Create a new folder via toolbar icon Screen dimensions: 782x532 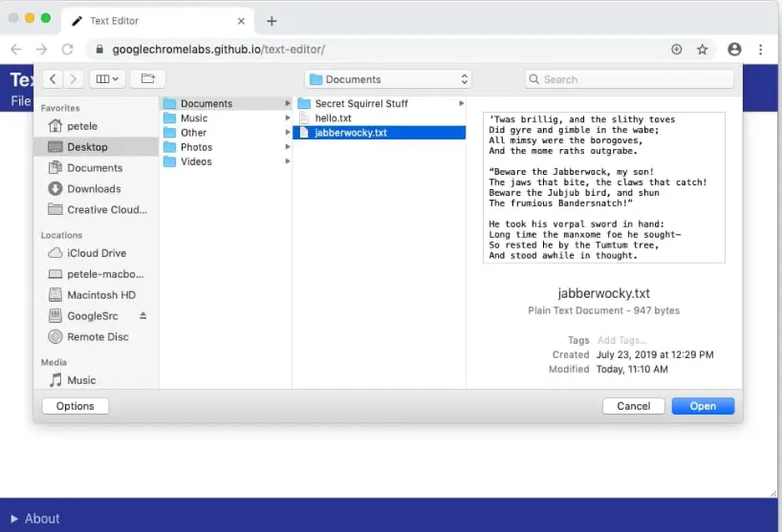(147, 78)
